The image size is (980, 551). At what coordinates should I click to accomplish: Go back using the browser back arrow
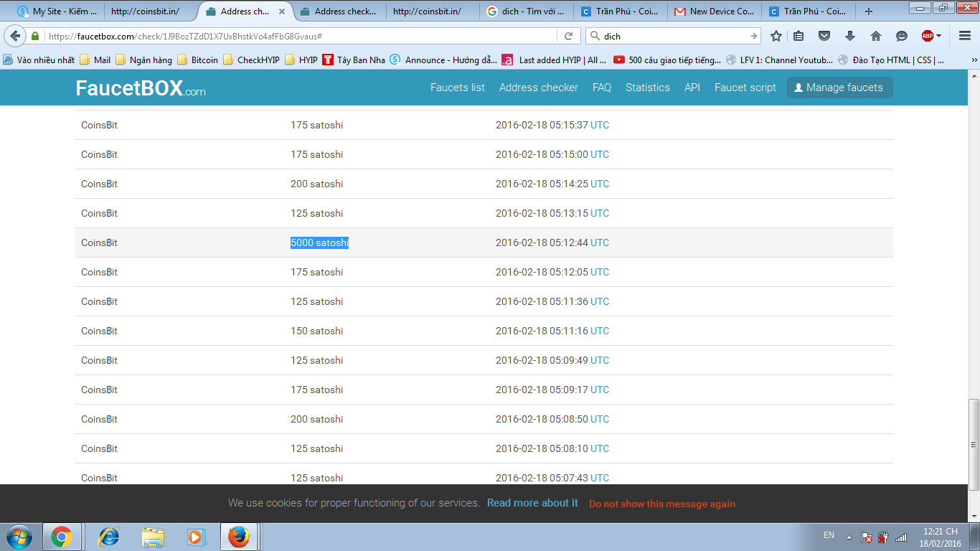click(16, 36)
